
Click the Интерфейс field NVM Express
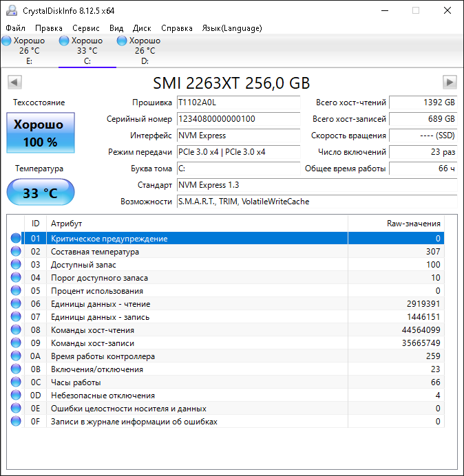[x=238, y=136]
